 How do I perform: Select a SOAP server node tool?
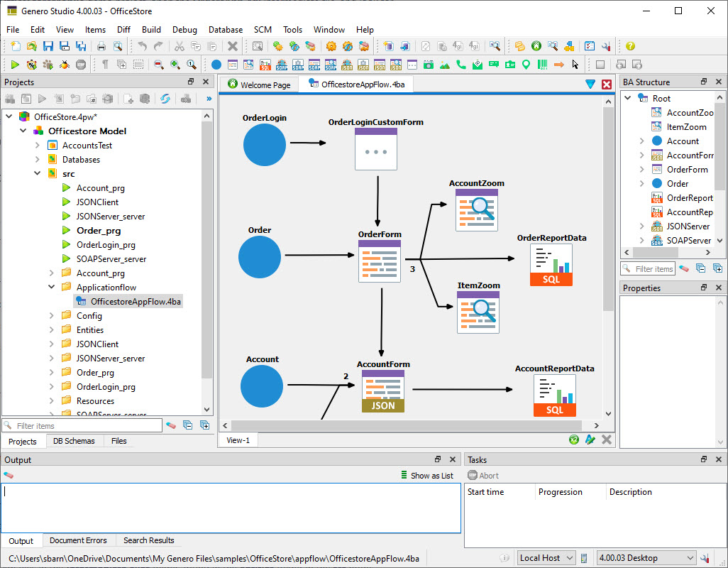coord(281,65)
